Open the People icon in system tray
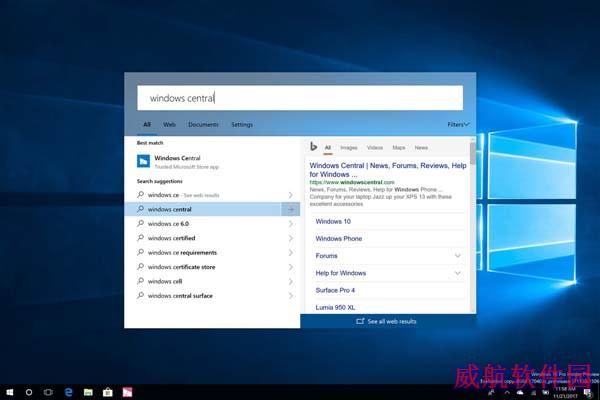The height and width of the screenshot is (400, 600). pos(491,393)
